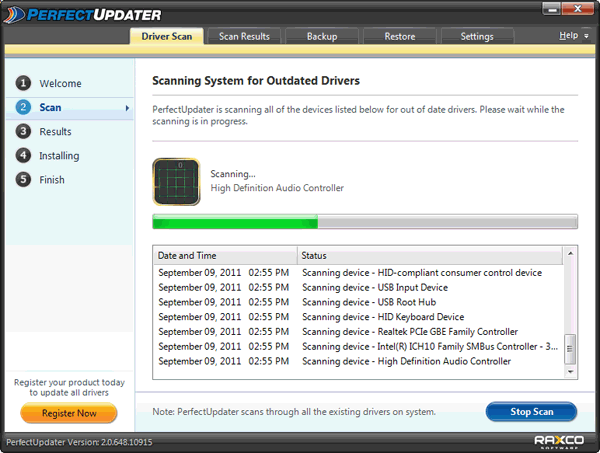The image size is (600, 453).
Task: Select the Intel(R) ICH10 Family SMBus Controller row
Action: coord(359,347)
